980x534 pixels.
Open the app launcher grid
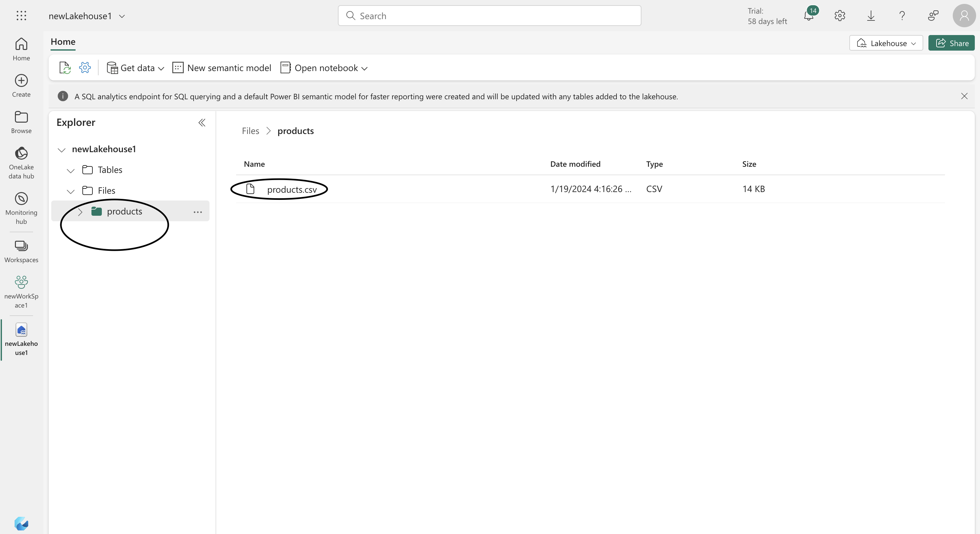[21, 16]
